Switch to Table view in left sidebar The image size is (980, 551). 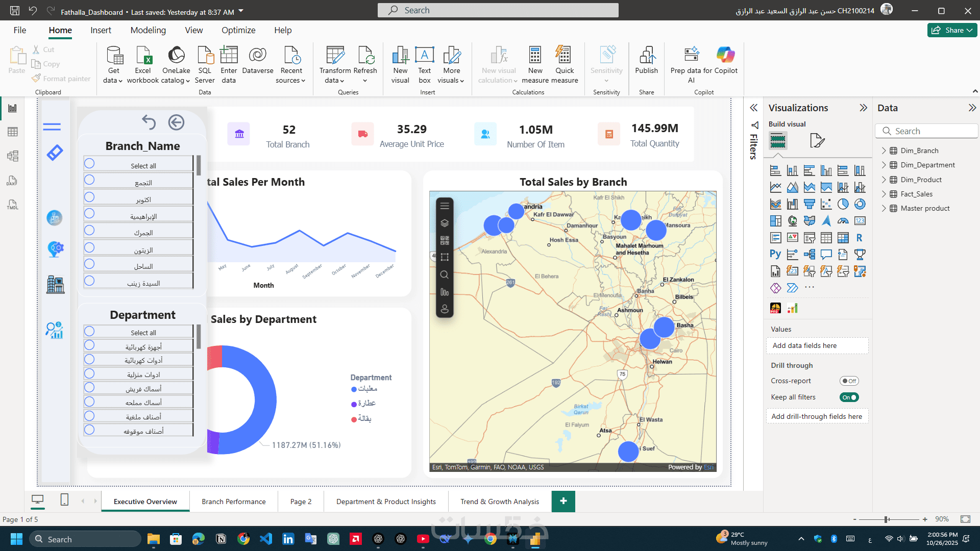point(13,132)
